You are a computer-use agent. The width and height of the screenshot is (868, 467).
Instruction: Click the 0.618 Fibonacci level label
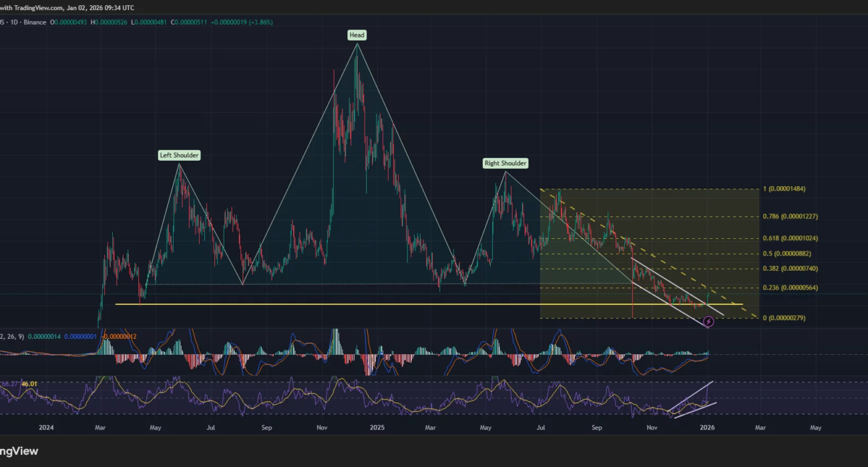790,238
